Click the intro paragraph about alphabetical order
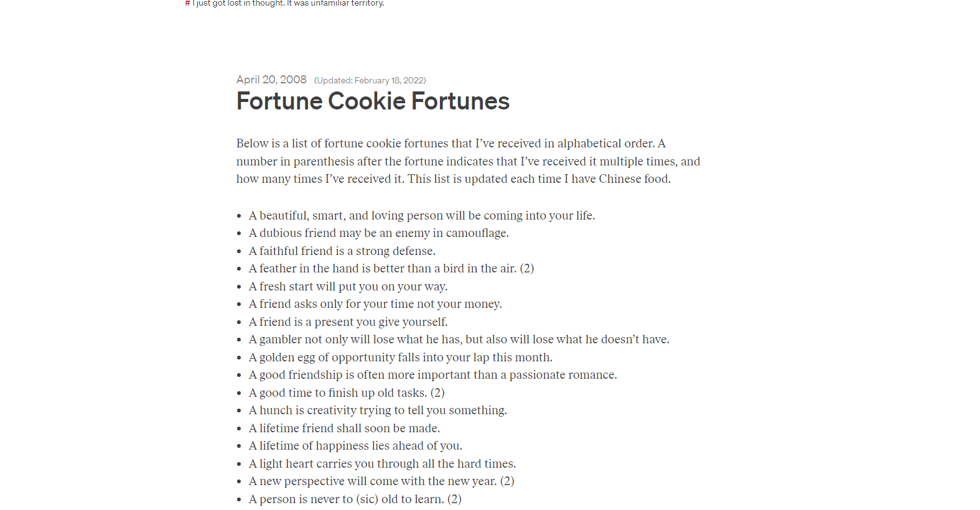The image size is (980, 510). click(x=468, y=161)
